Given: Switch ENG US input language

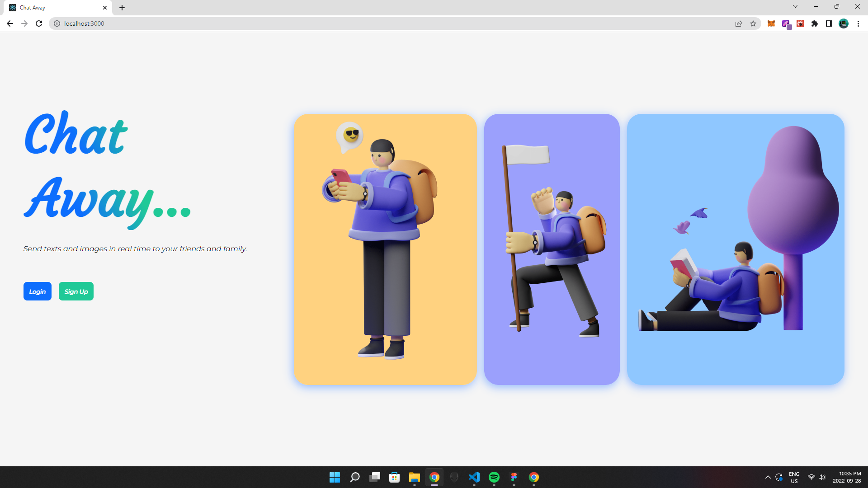Looking at the screenshot, I should (794, 477).
